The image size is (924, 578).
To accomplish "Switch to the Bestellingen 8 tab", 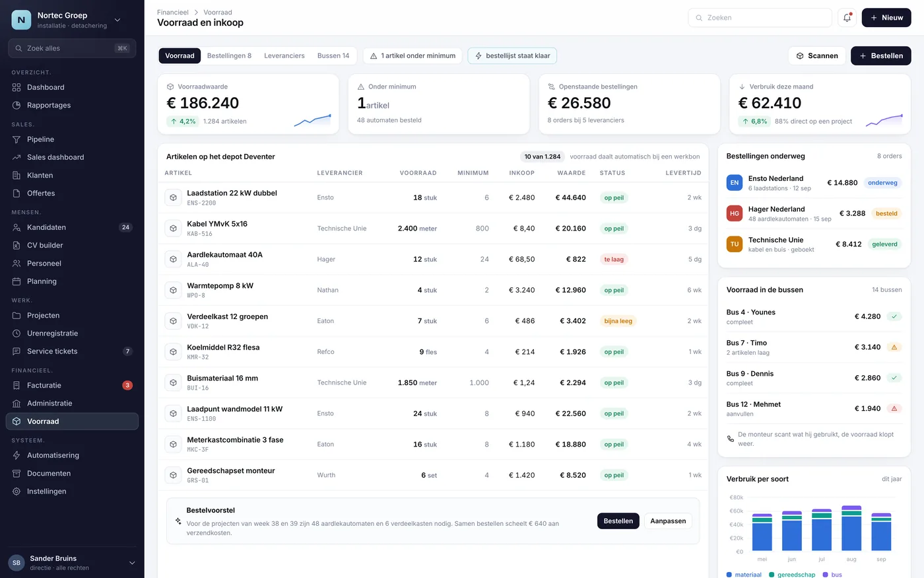I will pos(229,55).
